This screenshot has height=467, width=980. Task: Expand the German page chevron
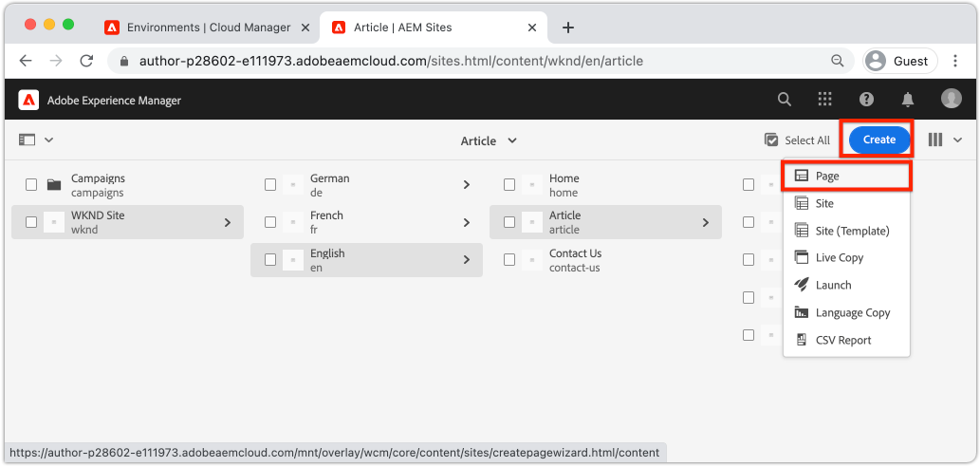[x=466, y=184]
